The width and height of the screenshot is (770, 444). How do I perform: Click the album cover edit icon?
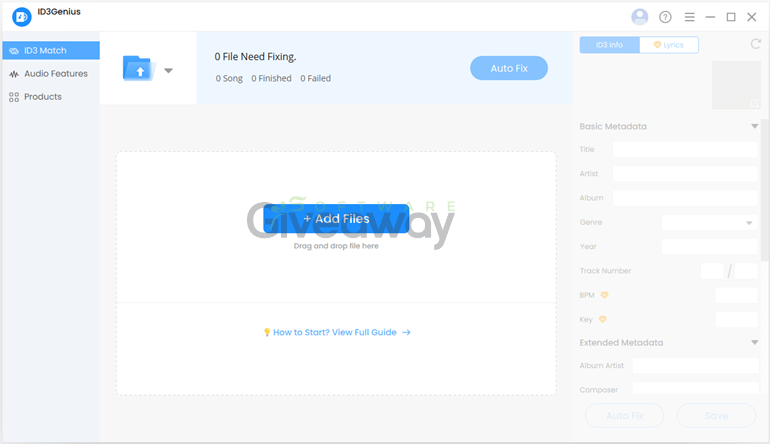755,103
